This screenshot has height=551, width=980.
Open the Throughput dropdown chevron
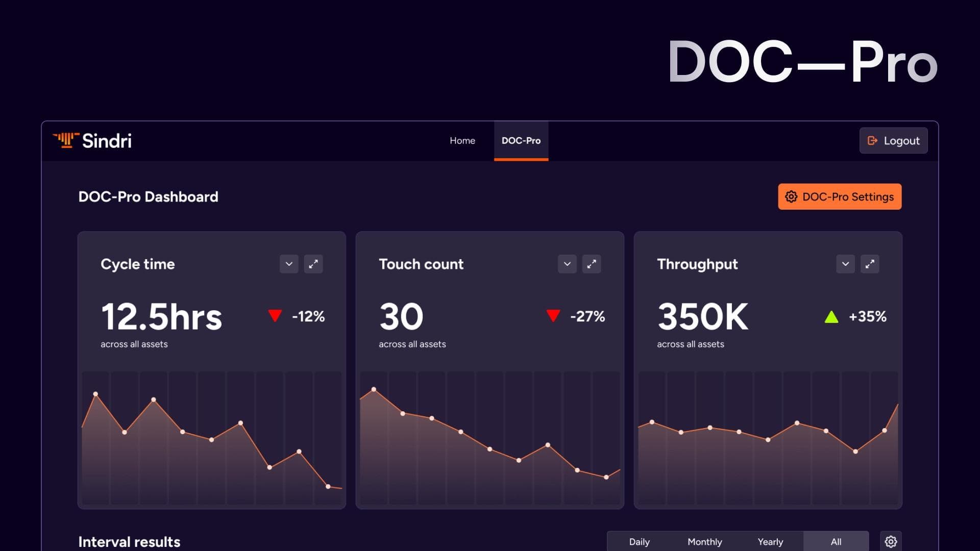click(x=845, y=264)
